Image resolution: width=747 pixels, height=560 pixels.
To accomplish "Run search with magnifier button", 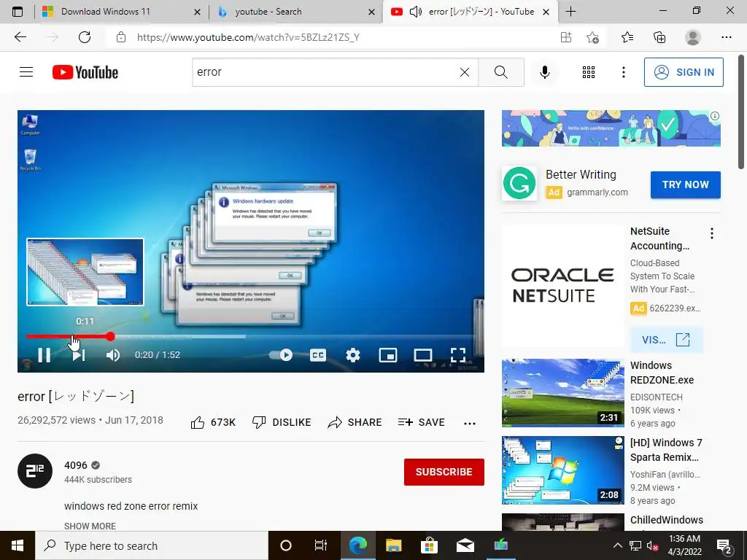I will [x=500, y=72].
